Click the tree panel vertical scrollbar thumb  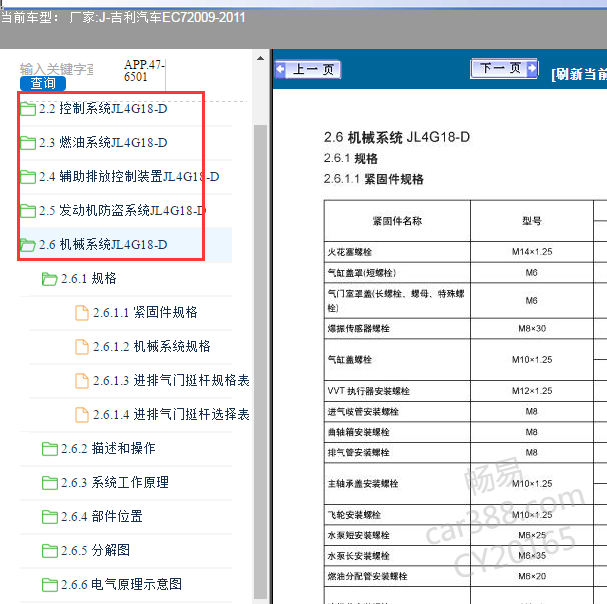point(261,362)
